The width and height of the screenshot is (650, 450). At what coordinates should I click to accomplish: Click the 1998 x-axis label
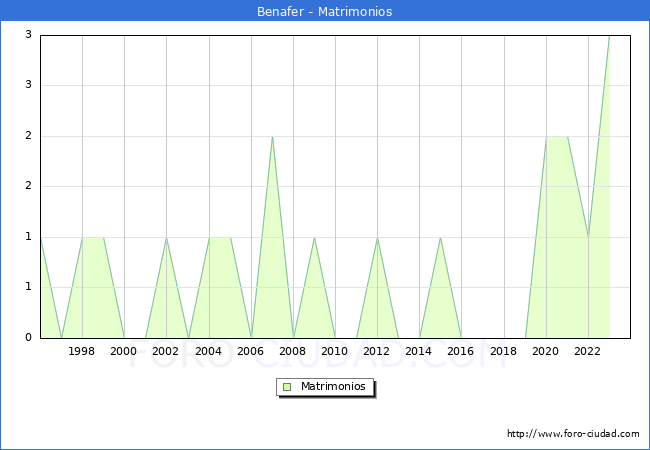coord(82,351)
